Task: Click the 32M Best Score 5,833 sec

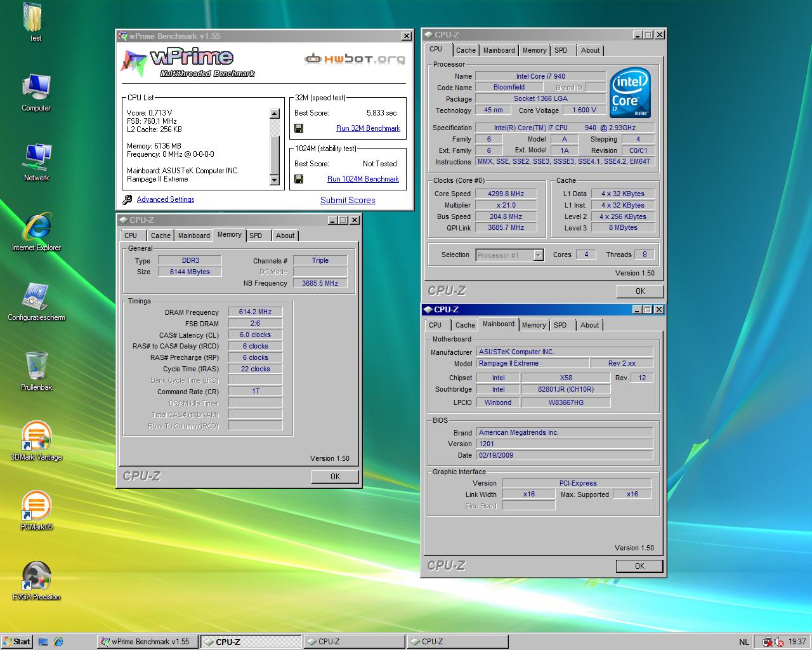Action: pos(381,113)
